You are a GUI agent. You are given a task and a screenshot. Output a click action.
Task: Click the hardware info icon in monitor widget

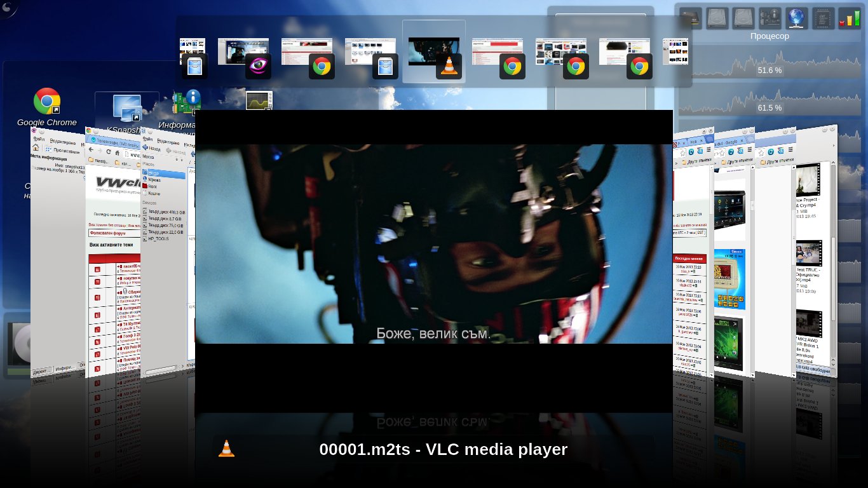[770, 18]
